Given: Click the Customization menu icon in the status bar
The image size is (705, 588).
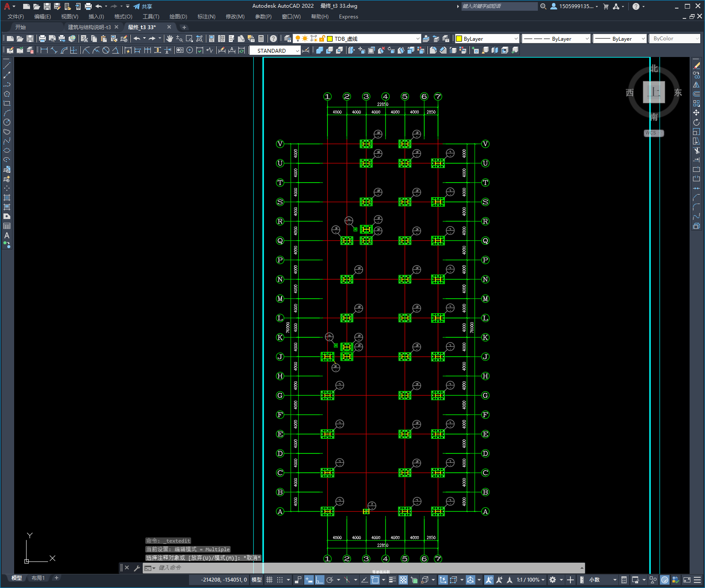Looking at the screenshot, I should 697,580.
